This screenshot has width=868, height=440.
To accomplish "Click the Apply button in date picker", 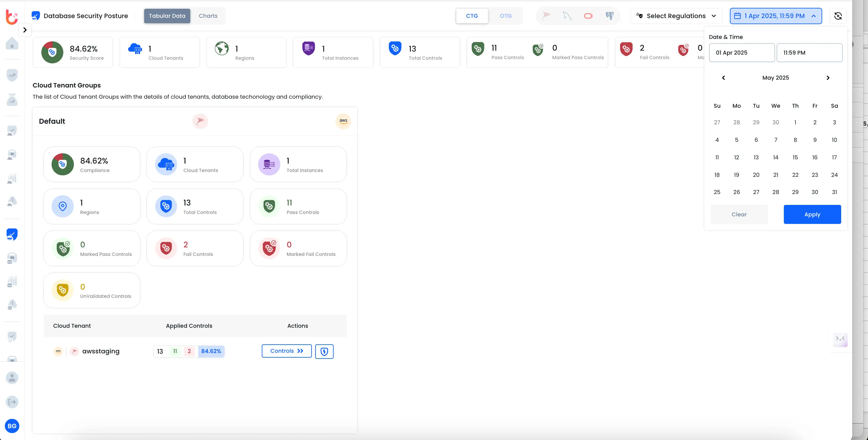I will [812, 215].
